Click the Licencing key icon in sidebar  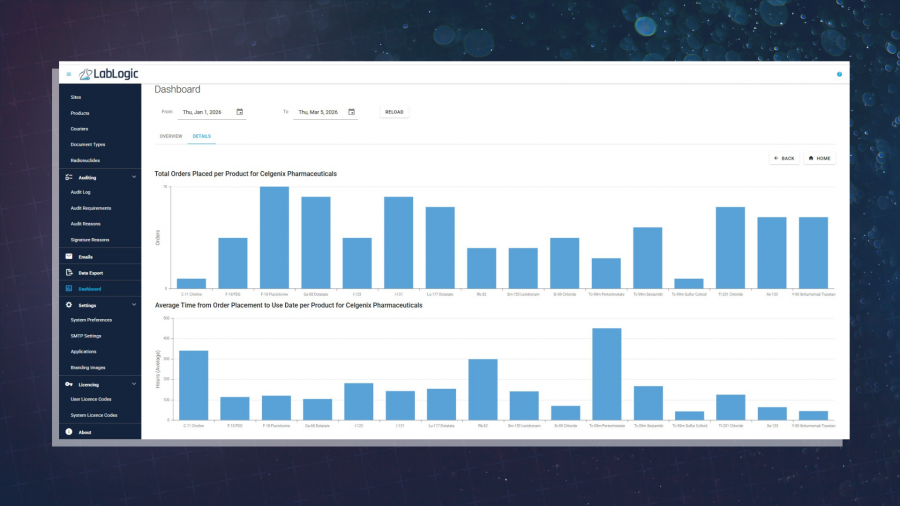[68, 384]
